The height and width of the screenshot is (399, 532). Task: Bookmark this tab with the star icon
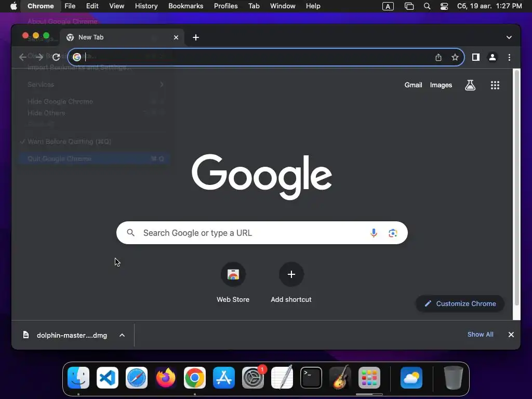[x=455, y=57]
